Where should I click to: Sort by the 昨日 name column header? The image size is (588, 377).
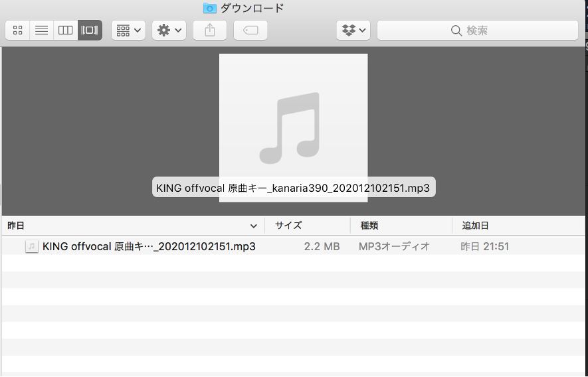click(133, 226)
